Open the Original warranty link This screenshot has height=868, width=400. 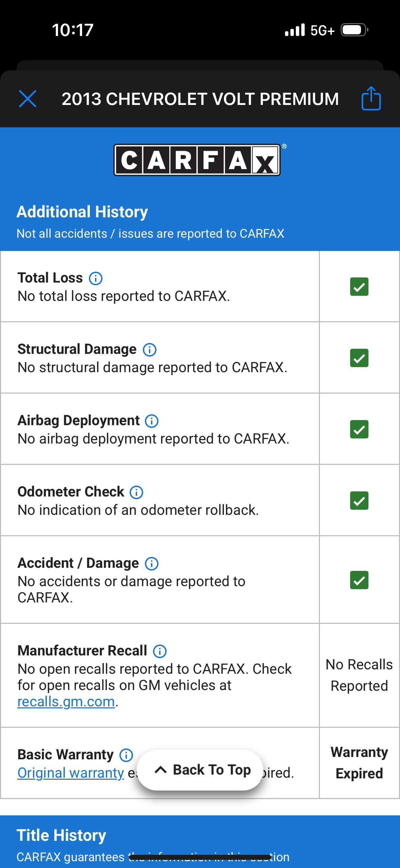point(71,773)
